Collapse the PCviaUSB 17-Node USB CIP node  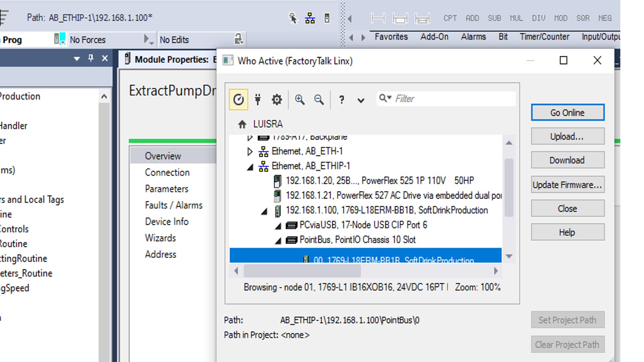(x=278, y=226)
